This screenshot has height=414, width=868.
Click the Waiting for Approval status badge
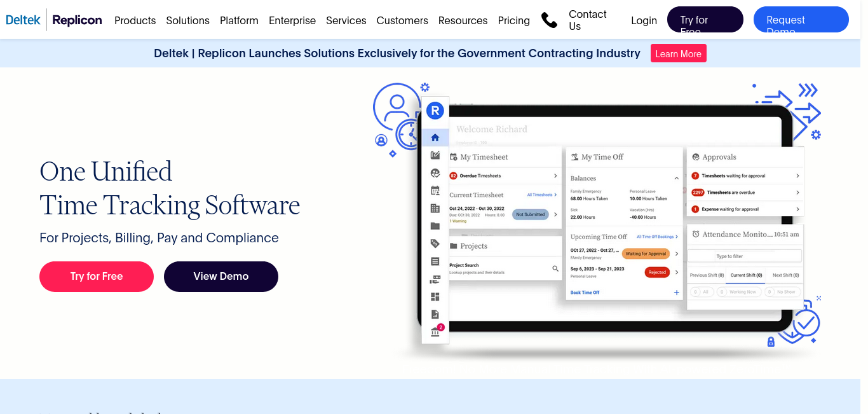[x=646, y=254]
